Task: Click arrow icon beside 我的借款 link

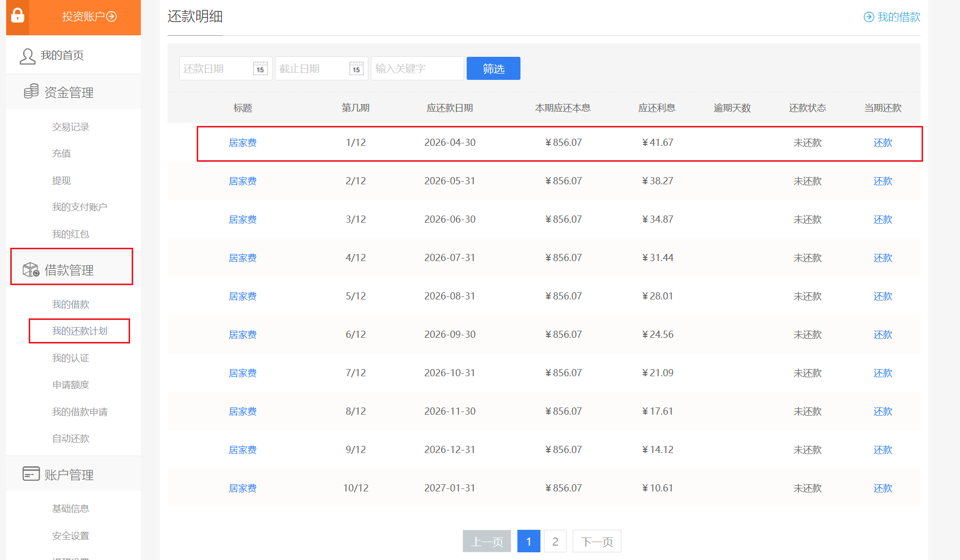Action: coord(869,17)
